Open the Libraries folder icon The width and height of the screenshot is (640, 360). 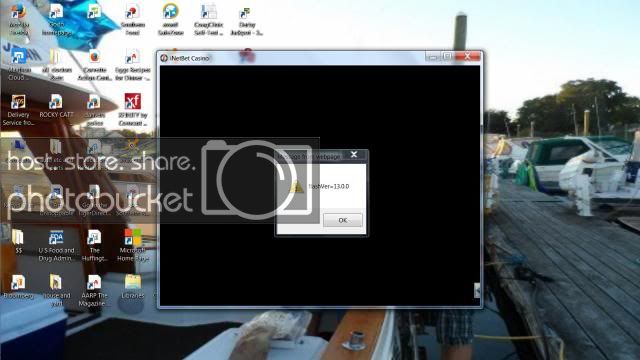pyautogui.click(x=133, y=287)
